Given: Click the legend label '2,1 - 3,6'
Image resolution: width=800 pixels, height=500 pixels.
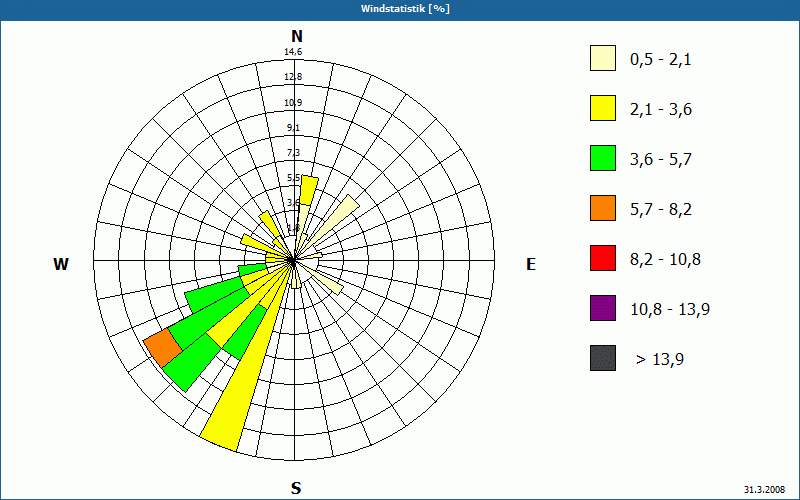Looking at the screenshot, I should pyautogui.click(x=661, y=110).
